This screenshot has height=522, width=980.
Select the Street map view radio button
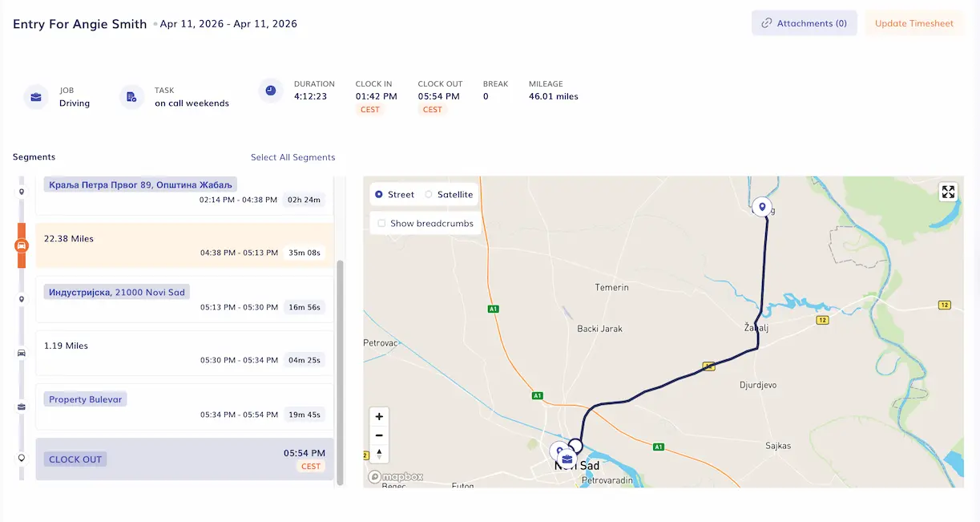point(377,194)
